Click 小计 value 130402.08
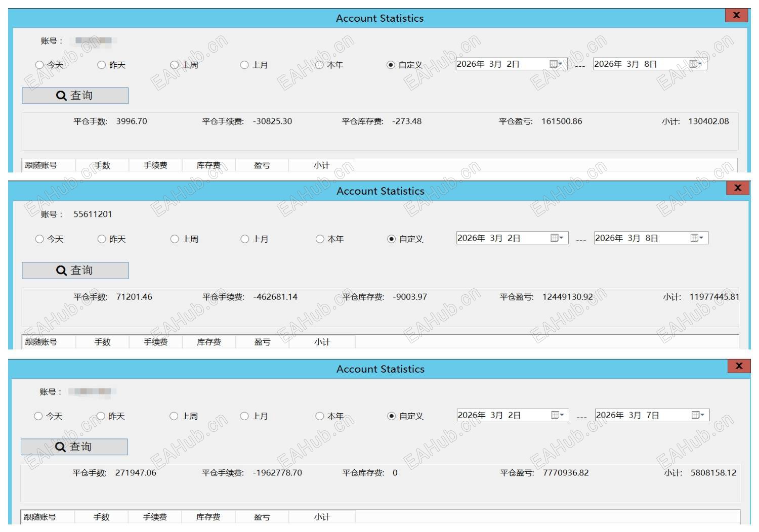The width and height of the screenshot is (759, 532). (708, 121)
